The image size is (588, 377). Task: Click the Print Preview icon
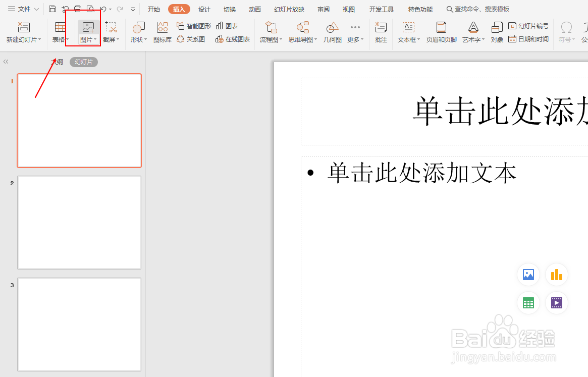click(x=90, y=9)
